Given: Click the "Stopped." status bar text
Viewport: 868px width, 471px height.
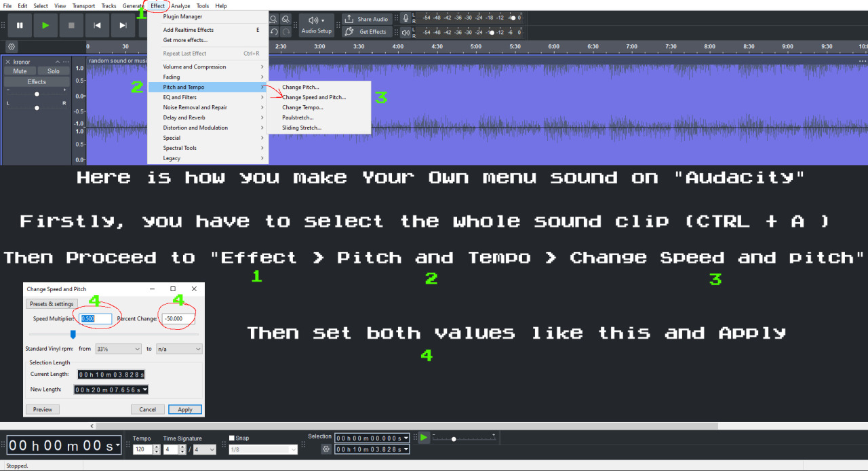Looking at the screenshot, I should coord(17,466).
